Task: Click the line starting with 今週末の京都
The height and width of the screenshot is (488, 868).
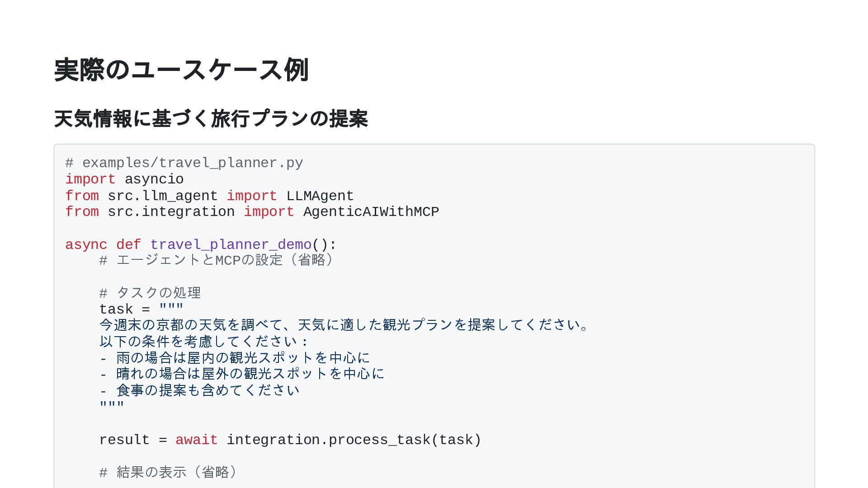Action: (344, 325)
